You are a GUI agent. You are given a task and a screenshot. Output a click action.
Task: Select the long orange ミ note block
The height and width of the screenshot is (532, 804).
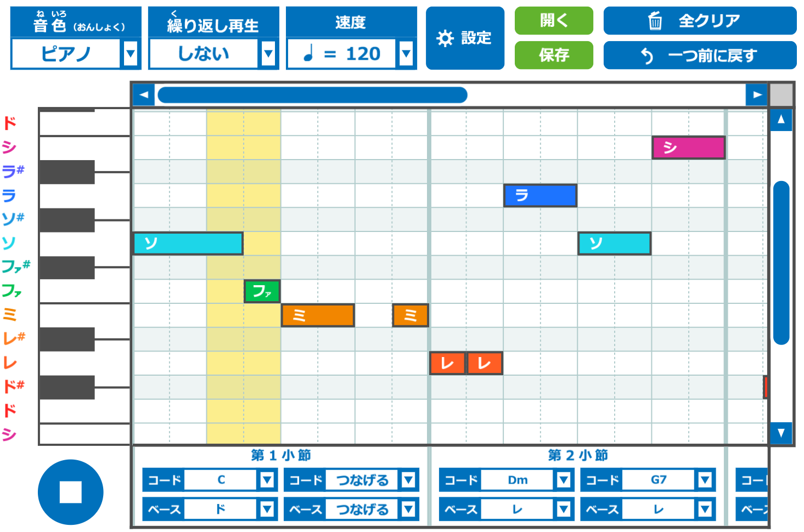[318, 315]
